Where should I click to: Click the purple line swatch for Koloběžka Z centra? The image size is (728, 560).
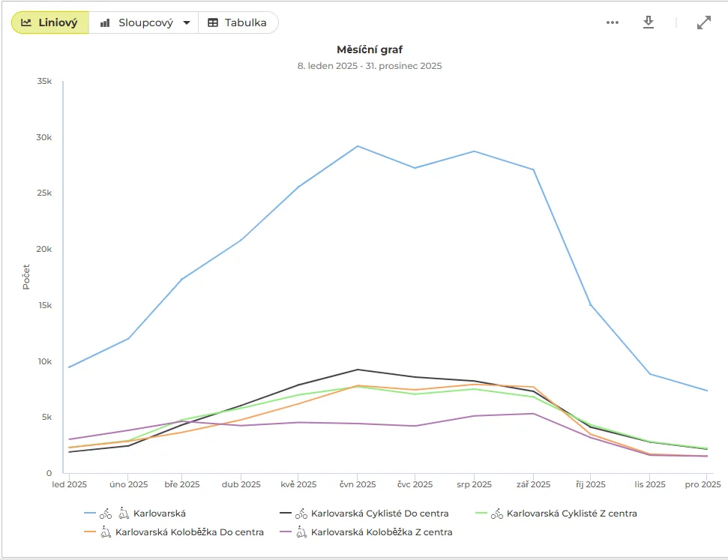[286, 532]
